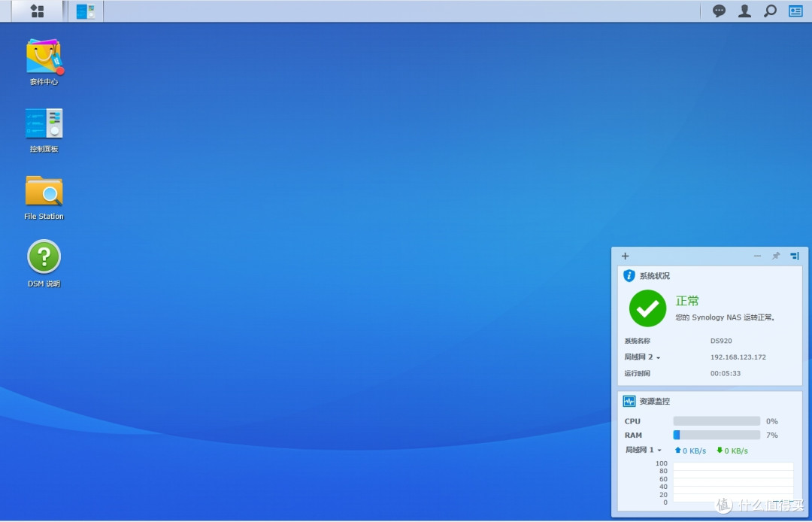
Task: Click the 系统状况 info shield icon
Action: tap(629, 275)
